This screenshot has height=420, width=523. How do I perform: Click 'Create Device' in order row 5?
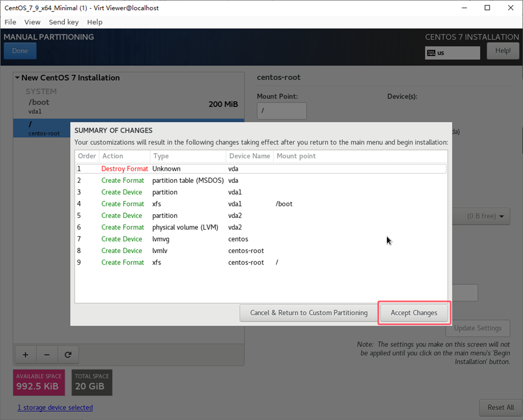122,215
